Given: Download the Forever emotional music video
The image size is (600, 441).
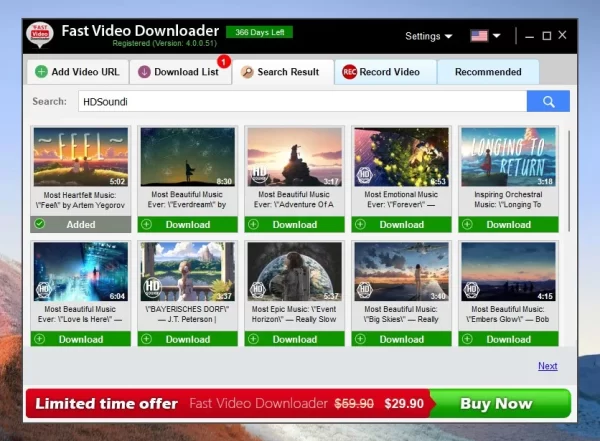Looking at the screenshot, I should (x=401, y=224).
